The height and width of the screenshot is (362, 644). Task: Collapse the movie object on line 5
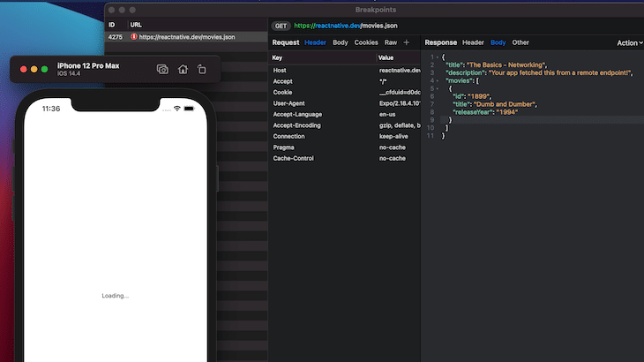tap(437, 88)
